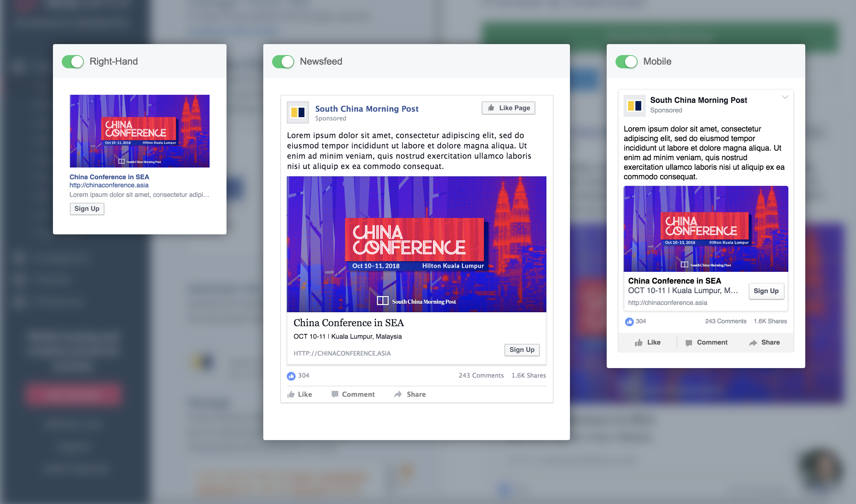Viewport: 856px width, 504px height.
Task: Click the Mobile SCMP profile logo
Action: pos(635,106)
